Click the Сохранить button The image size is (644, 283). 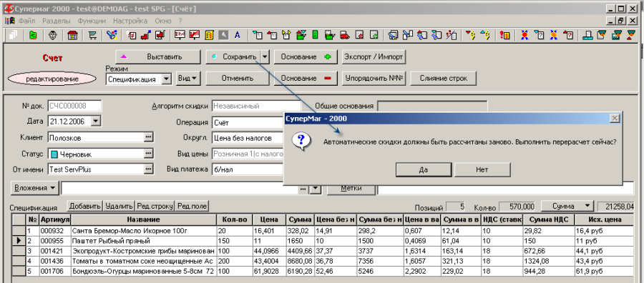pyautogui.click(x=233, y=56)
